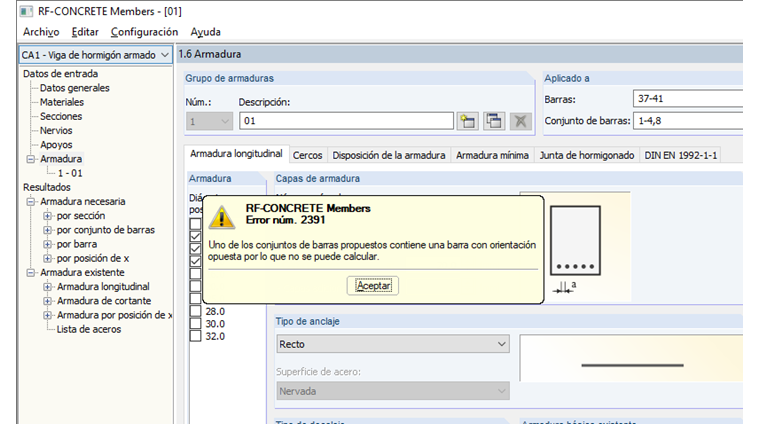Click the Descripción input field
This screenshot has width=760, height=424.
coord(346,121)
